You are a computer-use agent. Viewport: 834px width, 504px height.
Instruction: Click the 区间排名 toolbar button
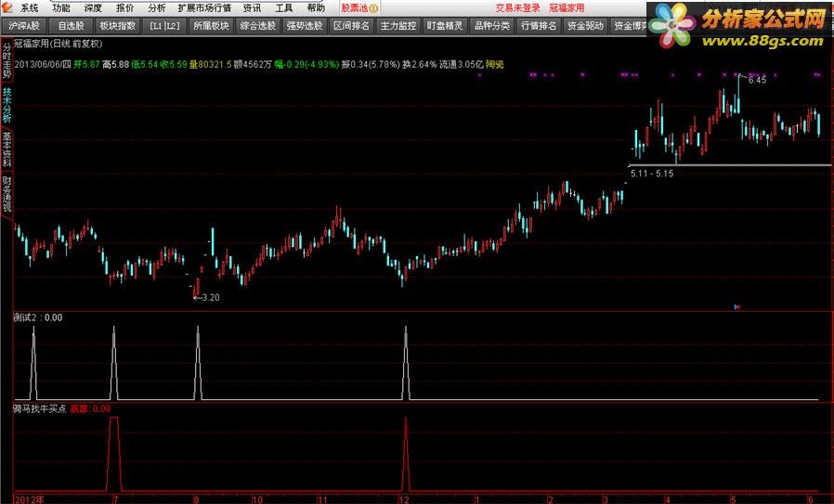click(x=352, y=25)
